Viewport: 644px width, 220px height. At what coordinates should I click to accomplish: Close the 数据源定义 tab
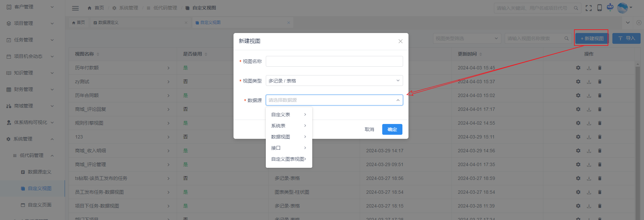tap(186, 23)
